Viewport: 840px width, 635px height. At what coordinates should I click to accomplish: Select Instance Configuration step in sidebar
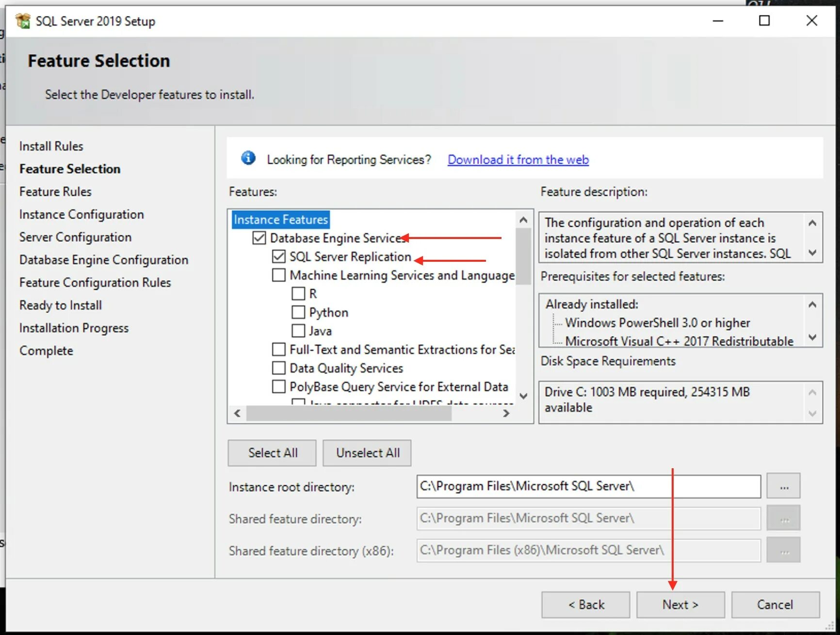(81, 214)
